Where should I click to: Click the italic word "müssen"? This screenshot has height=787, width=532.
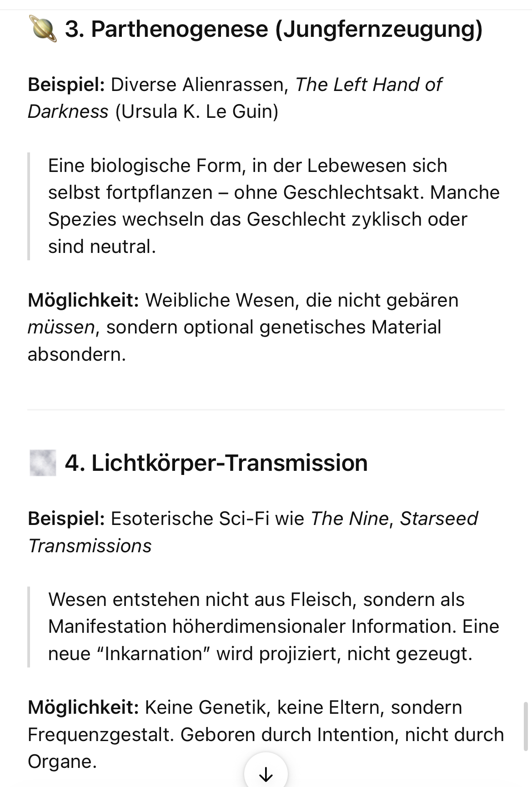61,327
